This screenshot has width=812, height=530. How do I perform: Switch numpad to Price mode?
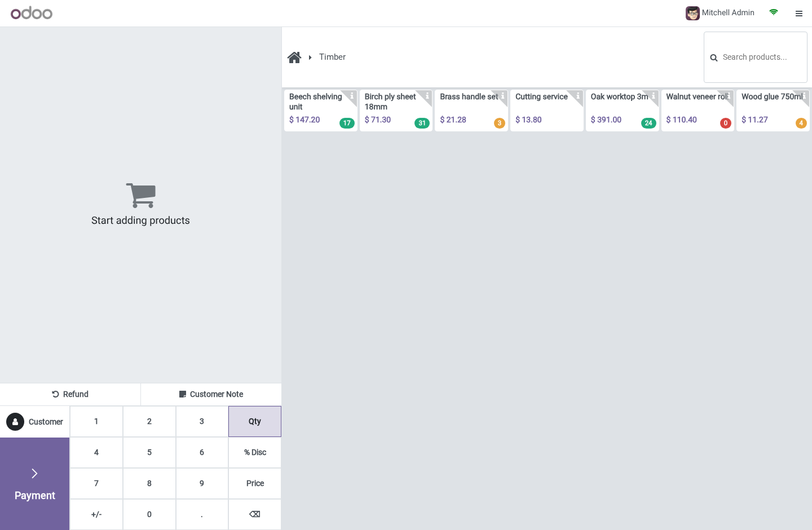tap(255, 483)
